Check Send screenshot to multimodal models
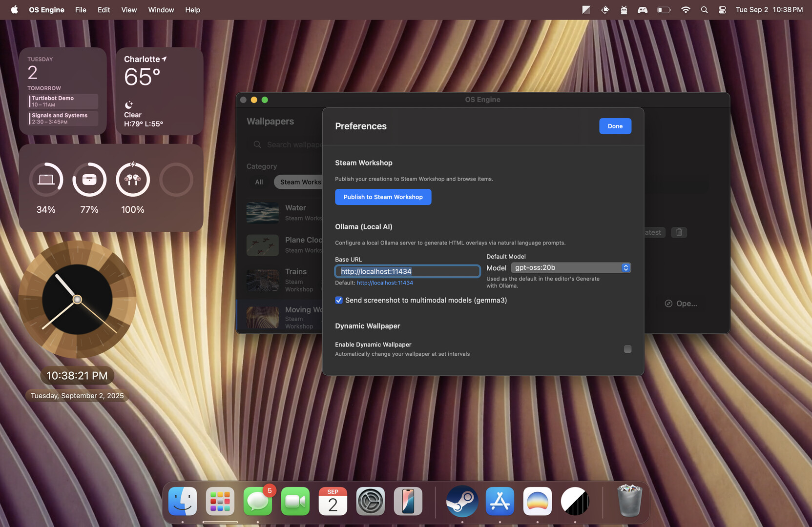 [339, 300]
